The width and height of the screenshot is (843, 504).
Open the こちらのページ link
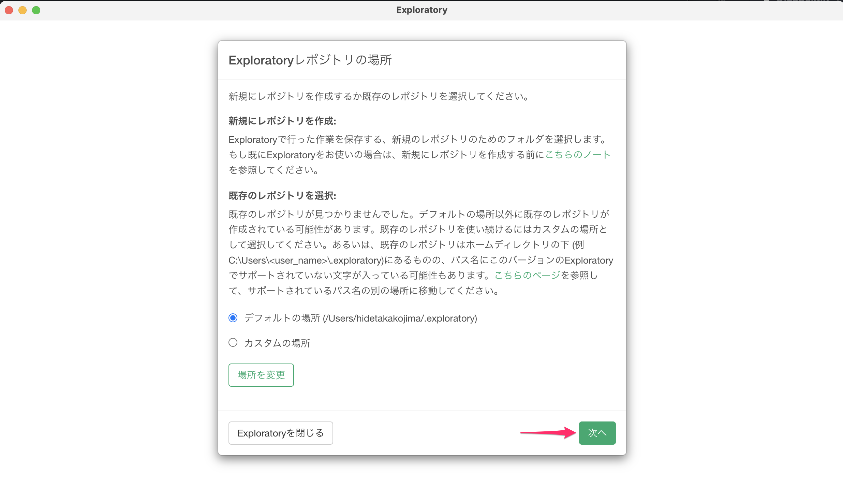click(x=527, y=276)
